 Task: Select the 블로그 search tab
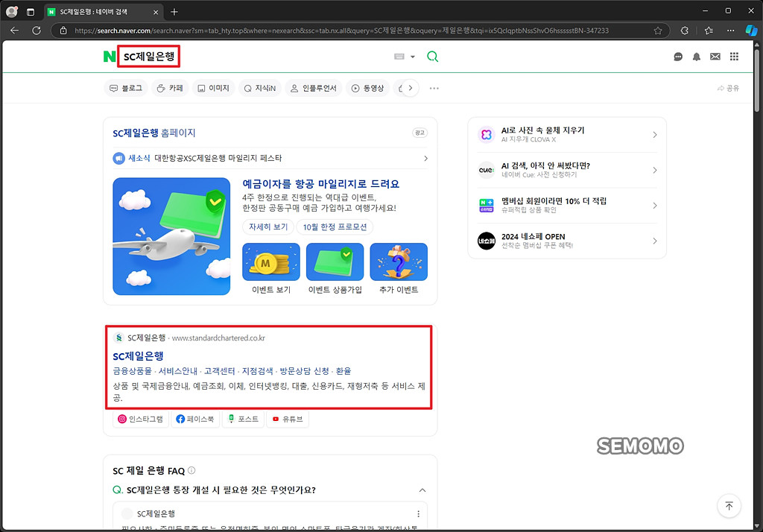126,88
